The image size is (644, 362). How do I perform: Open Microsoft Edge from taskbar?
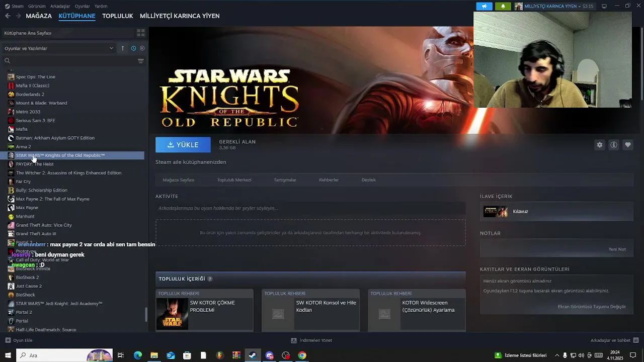(138, 355)
